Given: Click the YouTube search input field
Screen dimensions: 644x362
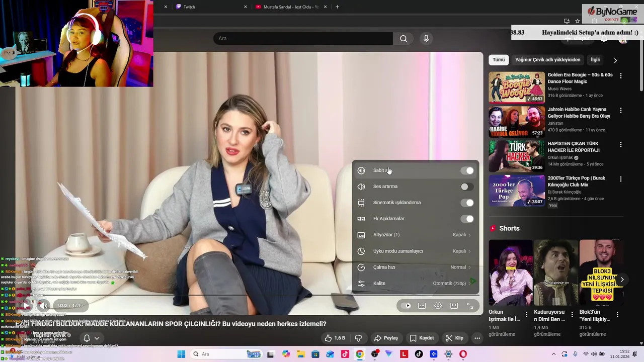Looking at the screenshot, I should [303, 39].
